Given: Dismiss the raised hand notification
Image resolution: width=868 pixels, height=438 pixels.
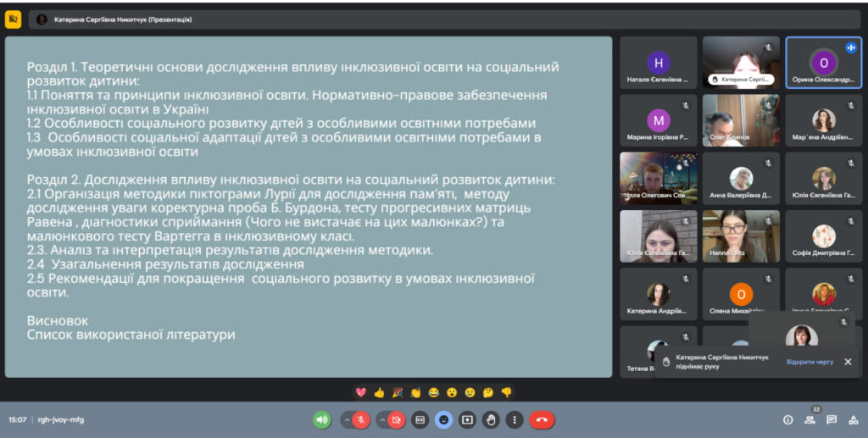Looking at the screenshot, I should coord(848,362).
